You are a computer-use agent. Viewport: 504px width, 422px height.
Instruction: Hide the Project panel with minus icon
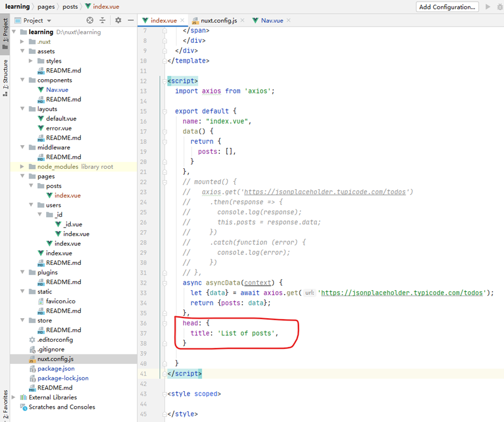[x=130, y=20]
